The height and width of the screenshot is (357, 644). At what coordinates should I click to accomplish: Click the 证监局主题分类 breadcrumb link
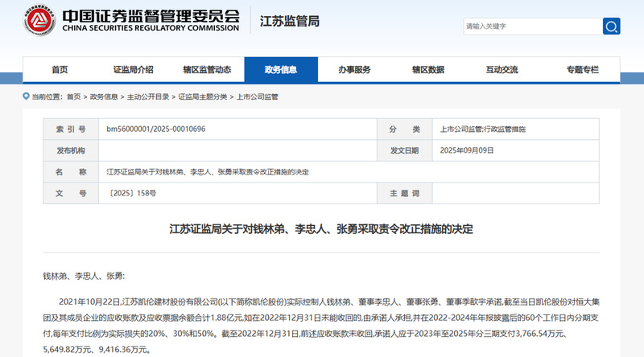[203, 96]
